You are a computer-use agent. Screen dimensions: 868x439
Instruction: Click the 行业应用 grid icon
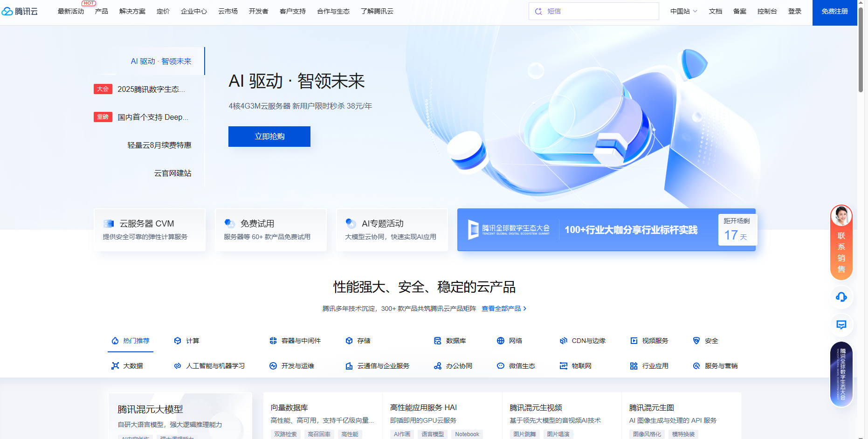coord(634,366)
